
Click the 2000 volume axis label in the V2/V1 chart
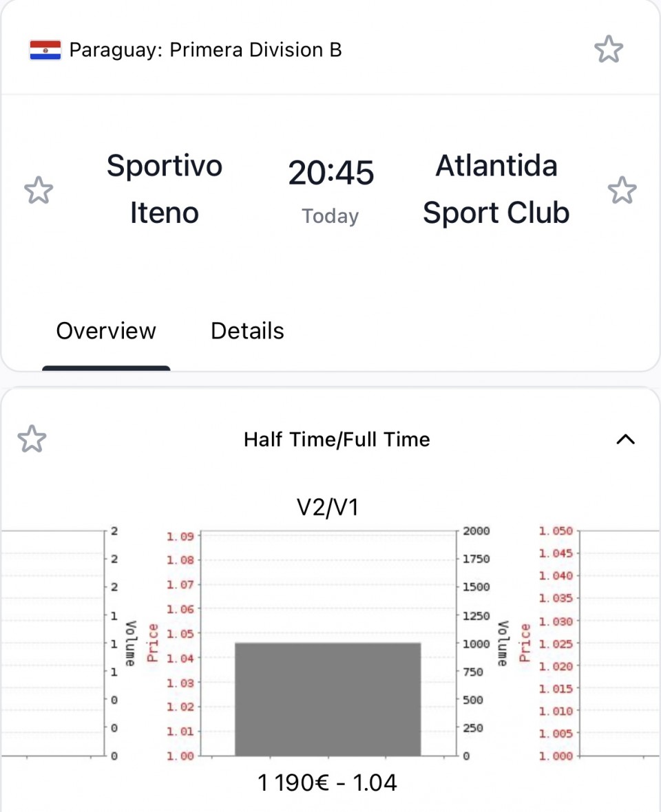coord(476,531)
